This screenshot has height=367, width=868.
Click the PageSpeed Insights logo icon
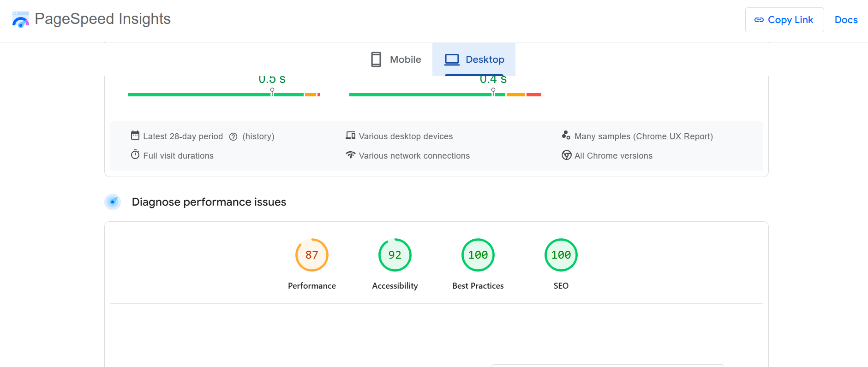[20, 20]
